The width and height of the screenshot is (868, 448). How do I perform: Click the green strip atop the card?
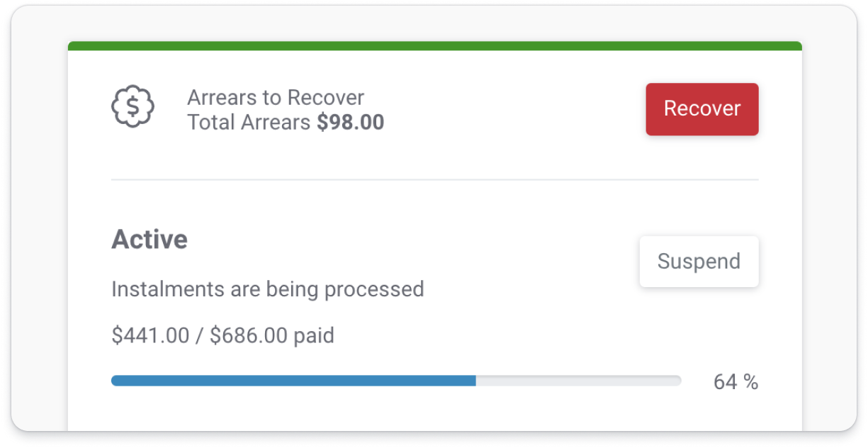[435, 46]
